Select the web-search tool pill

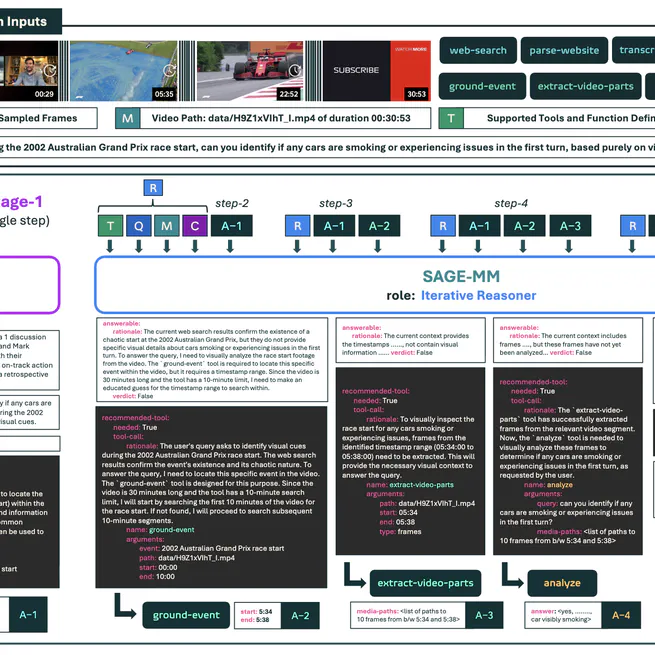coord(478,50)
